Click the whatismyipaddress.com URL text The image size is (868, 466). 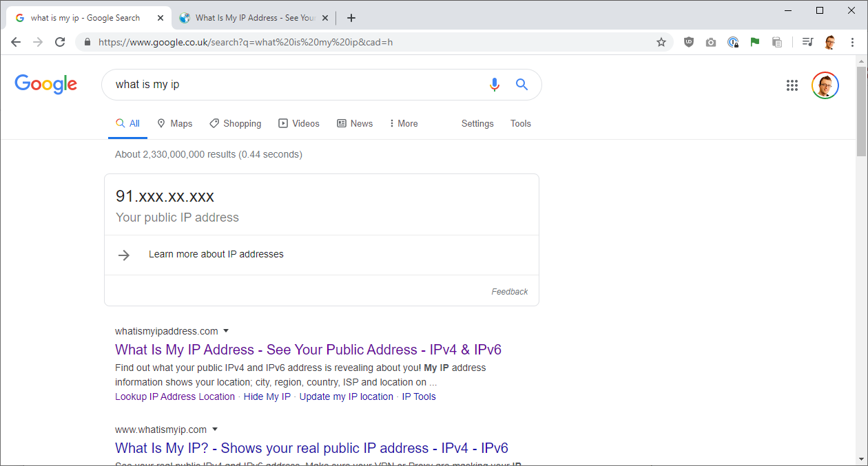coord(167,331)
